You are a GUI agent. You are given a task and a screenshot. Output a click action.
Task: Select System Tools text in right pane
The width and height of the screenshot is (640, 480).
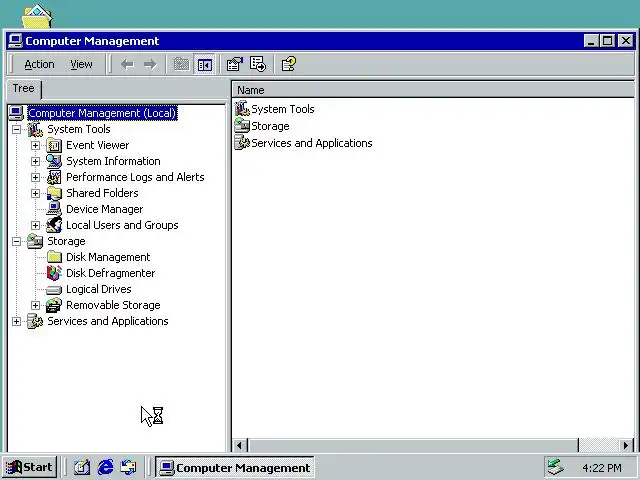(x=283, y=109)
